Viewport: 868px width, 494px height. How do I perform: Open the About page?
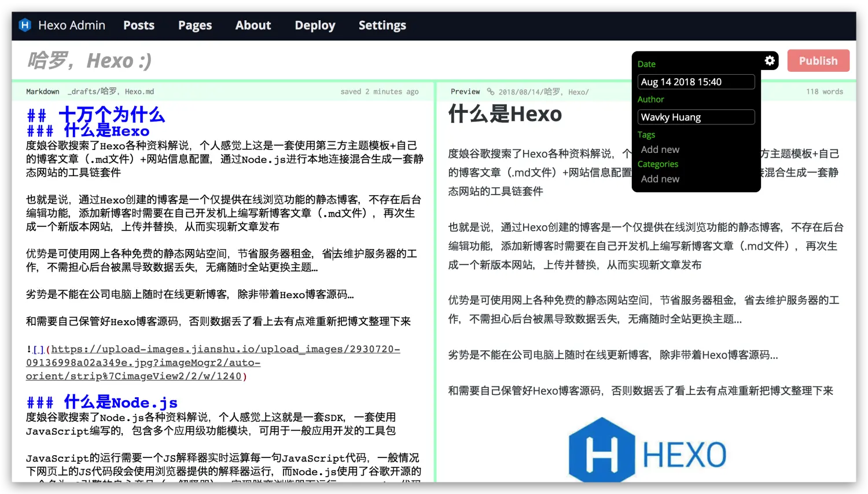pos(253,25)
